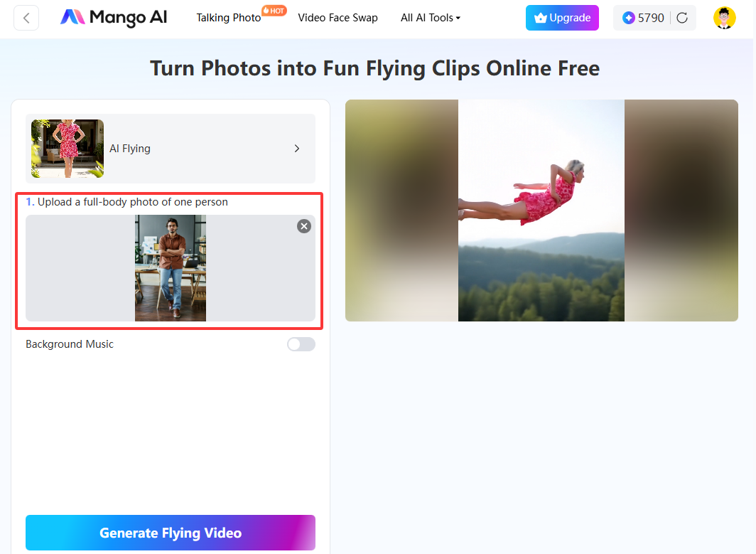This screenshot has width=756, height=554.
Task: Select the uploaded man's photo thumbnail
Action: [171, 268]
